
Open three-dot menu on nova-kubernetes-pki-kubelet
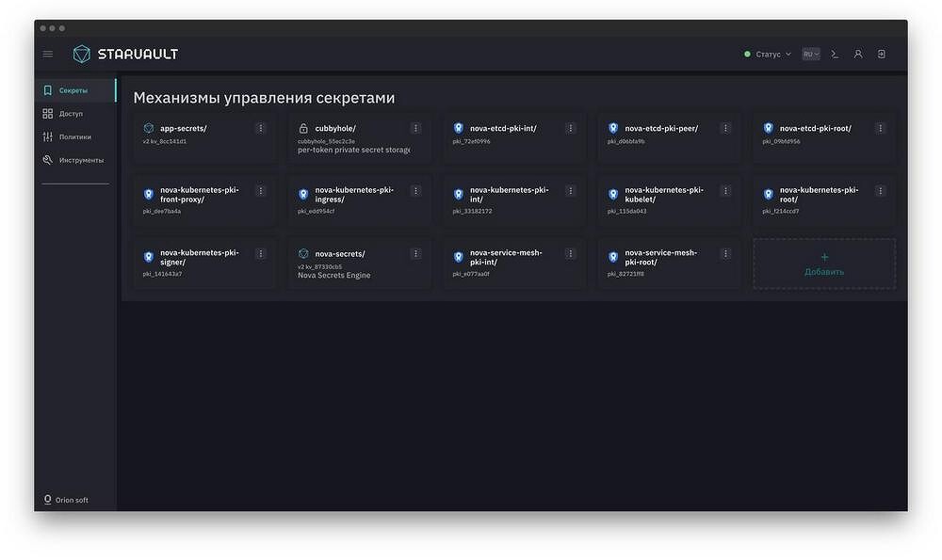(725, 191)
